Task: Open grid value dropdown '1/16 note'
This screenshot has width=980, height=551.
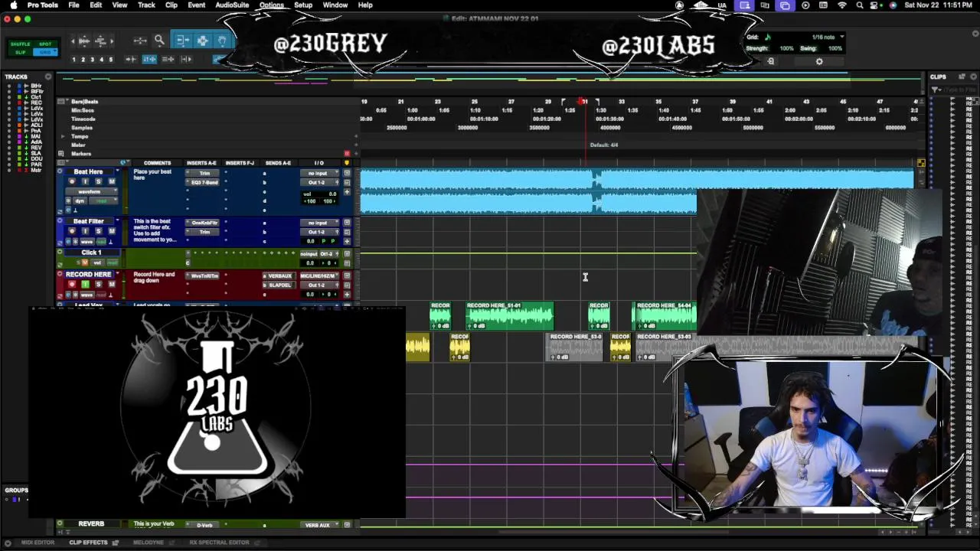Action: (827, 37)
